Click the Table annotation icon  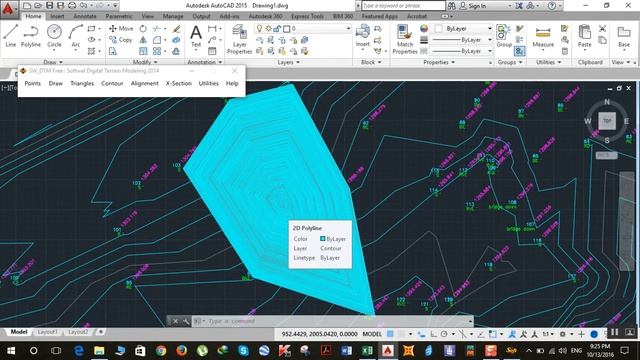point(212,51)
